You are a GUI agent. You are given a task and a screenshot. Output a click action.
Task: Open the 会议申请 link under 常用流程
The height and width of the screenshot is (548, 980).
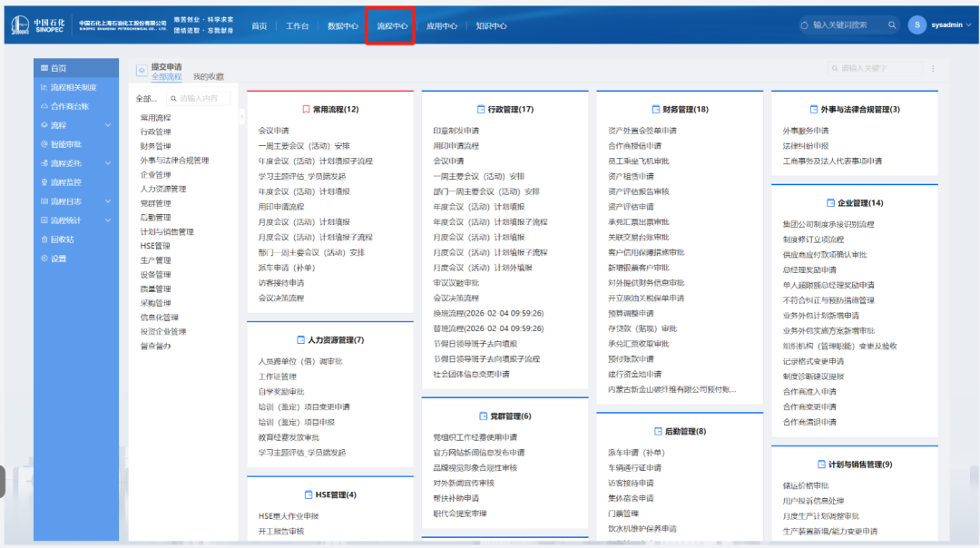pyautogui.click(x=273, y=131)
